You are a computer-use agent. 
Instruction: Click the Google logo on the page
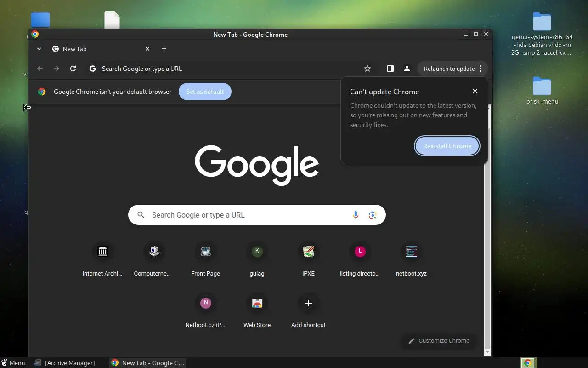257,165
